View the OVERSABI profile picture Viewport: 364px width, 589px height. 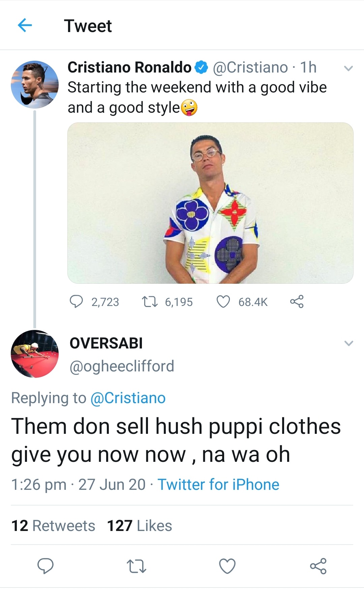[x=35, y=354]
